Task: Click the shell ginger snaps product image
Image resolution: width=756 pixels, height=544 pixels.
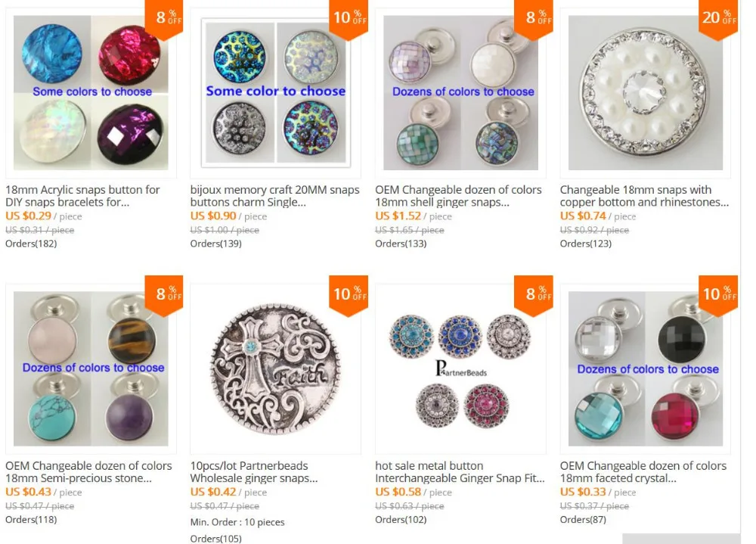Action: pos(460,92)
